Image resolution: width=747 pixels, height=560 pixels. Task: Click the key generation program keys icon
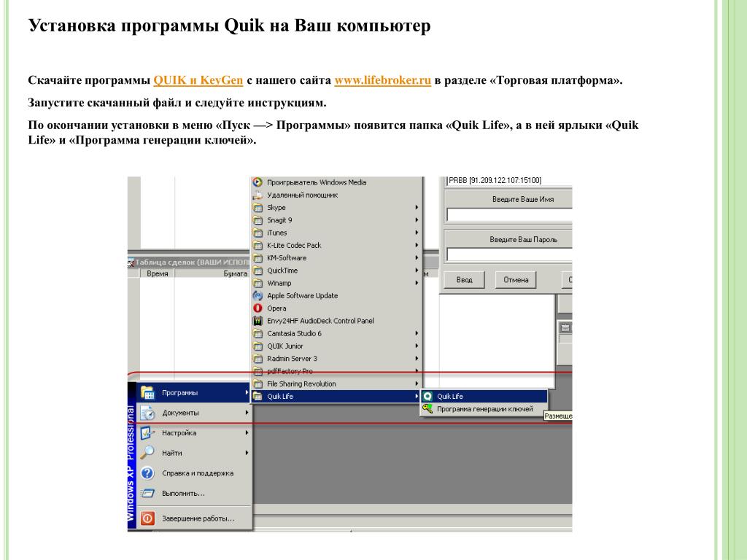click(427, 408)
